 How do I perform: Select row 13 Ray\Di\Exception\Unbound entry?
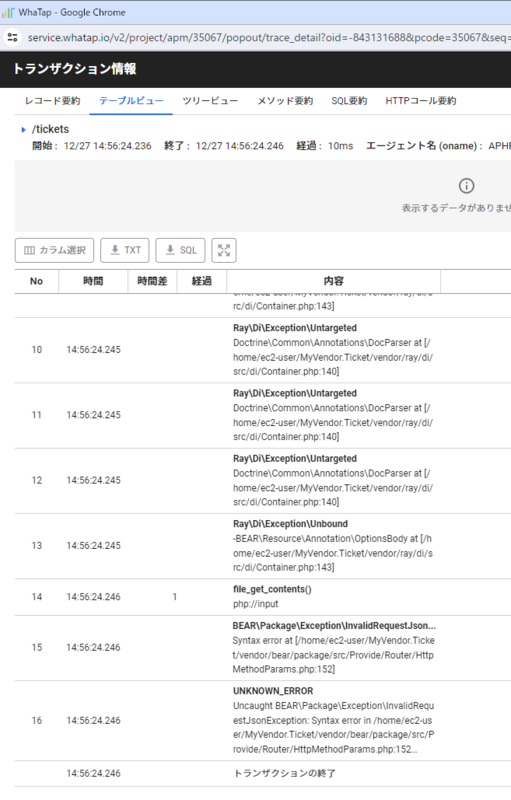(x=263, y=546)
